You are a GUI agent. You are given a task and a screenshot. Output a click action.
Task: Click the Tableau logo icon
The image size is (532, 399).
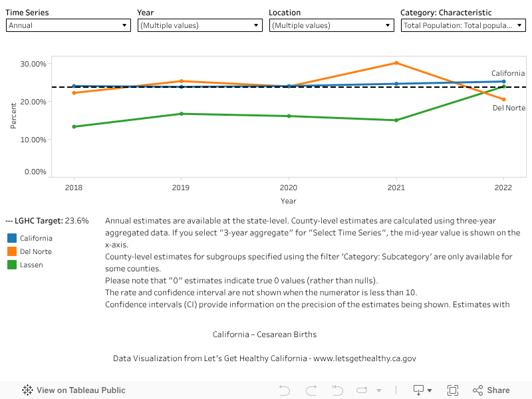(28, 390)
